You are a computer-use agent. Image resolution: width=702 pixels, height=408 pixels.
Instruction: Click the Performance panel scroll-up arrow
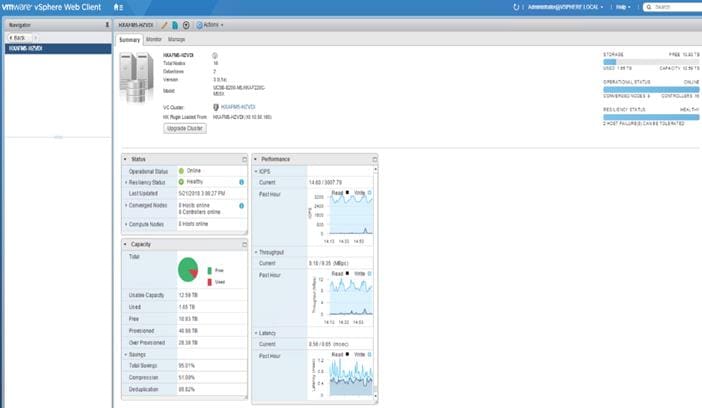[x=375, y=169]
